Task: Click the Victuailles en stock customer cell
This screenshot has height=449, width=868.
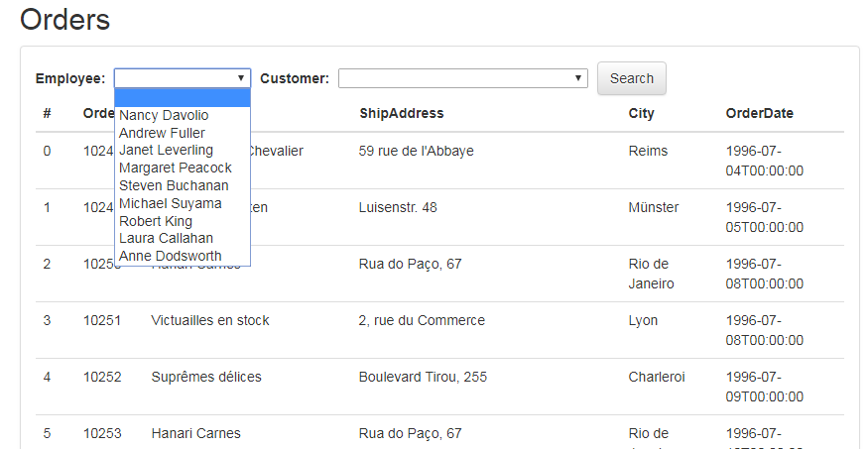Action: (209, 320)
